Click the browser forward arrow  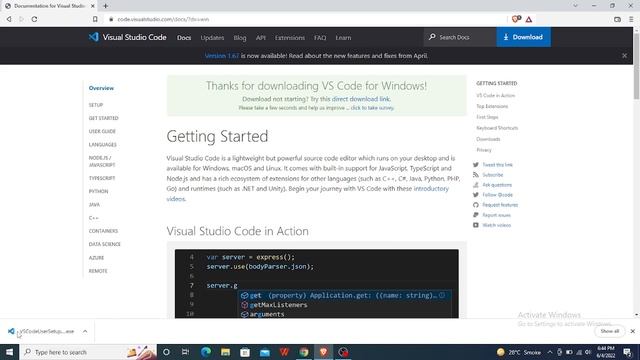(22, 19)
